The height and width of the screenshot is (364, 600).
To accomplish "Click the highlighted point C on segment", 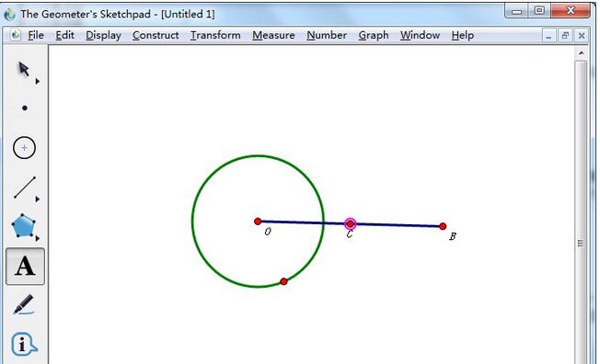I will 350,223.
